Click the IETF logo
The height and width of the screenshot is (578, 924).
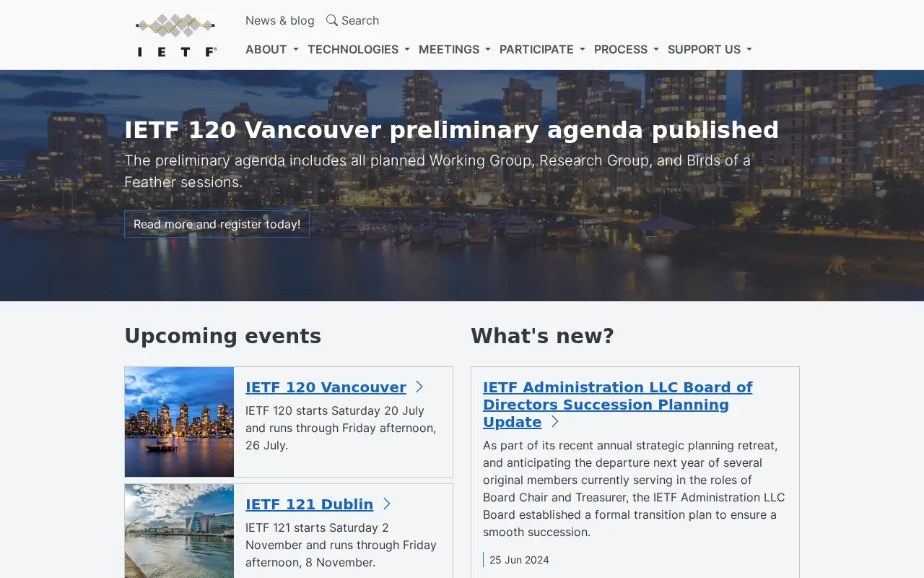point(176,35)
